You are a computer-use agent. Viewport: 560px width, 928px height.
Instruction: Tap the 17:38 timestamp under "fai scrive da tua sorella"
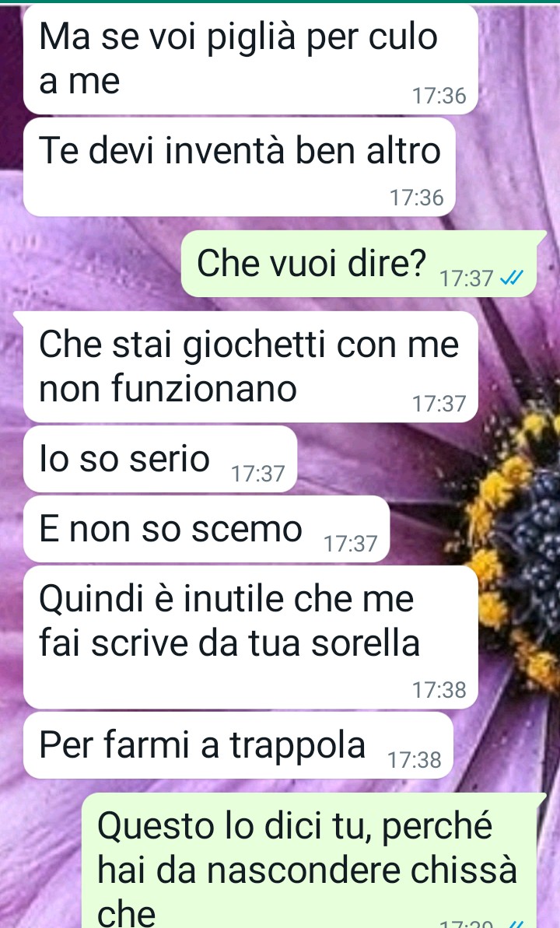[439, 690]
